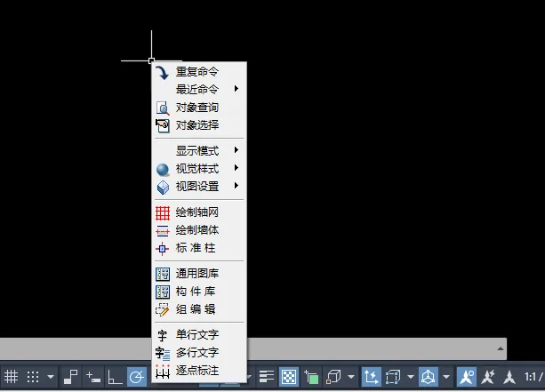This screenshot has width=545, height=392.
Task: Click the 3D object snap icon
Action: pyautogui.click(x=334, y=377)
